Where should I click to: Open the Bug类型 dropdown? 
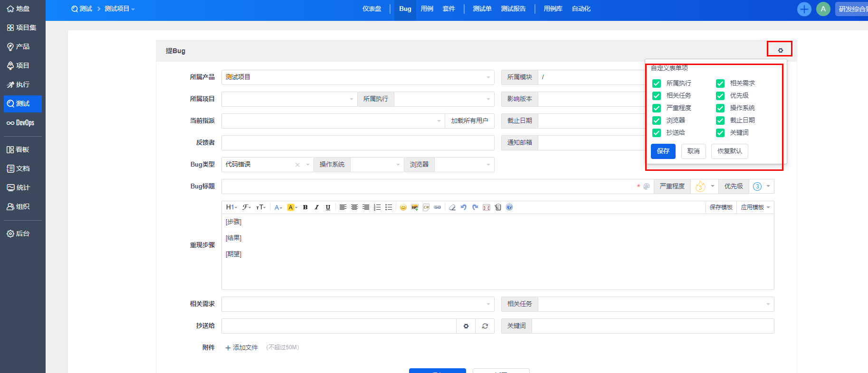coord(267,165)
